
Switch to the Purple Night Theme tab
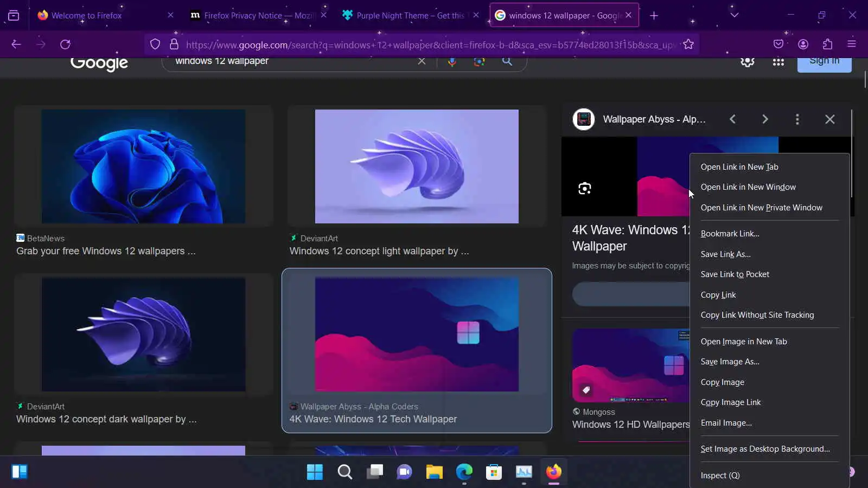(410, 16)
